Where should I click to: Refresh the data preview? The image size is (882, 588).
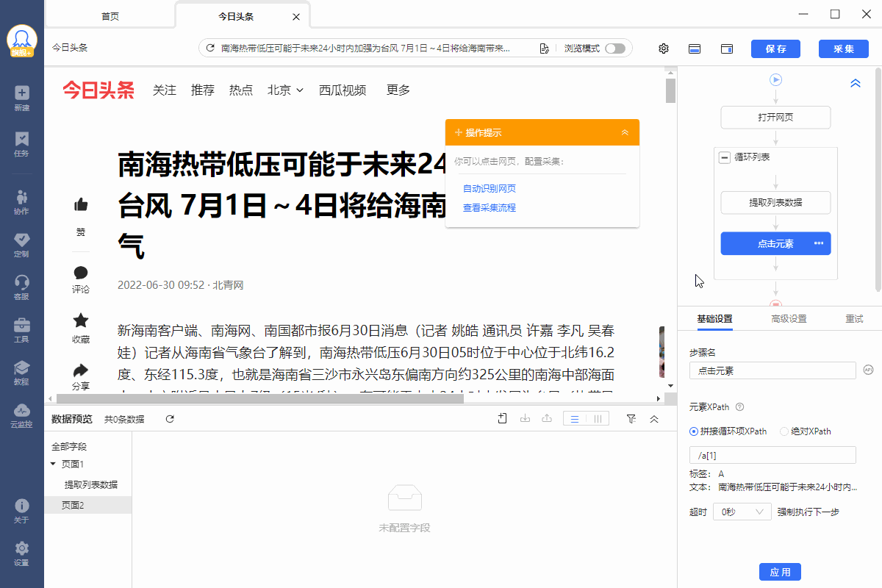(x=170, y=419)
